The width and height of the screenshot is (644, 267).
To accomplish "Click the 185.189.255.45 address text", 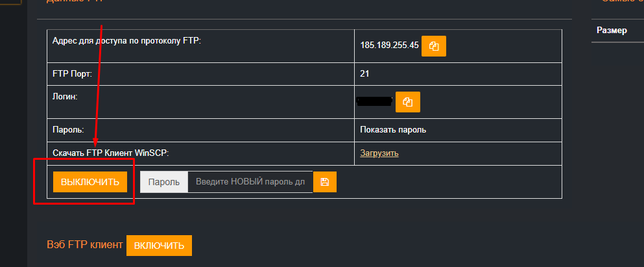I will (389, 47).
